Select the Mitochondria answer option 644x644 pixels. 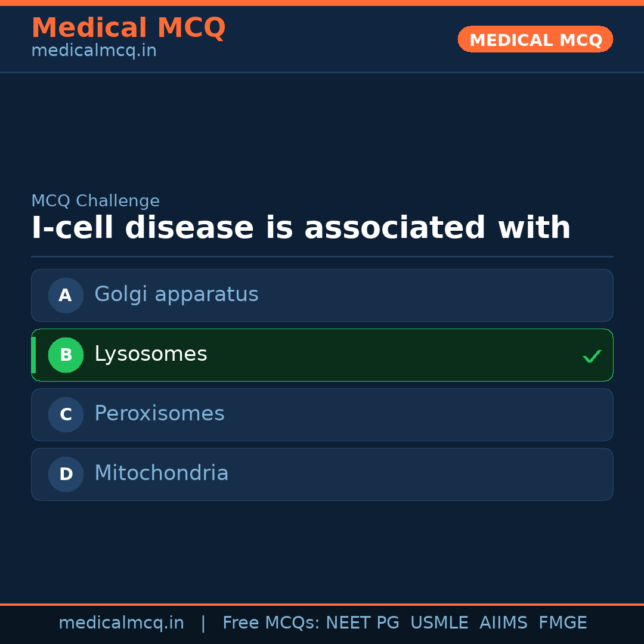click(322, 474)
